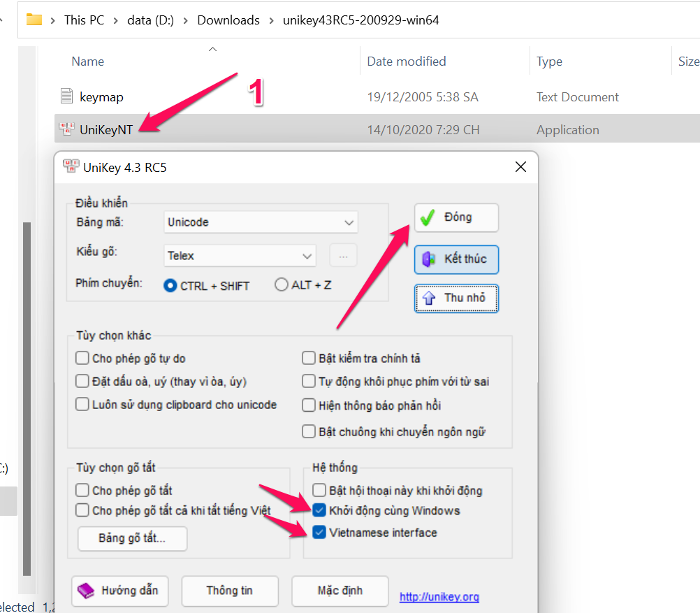The height and width of the screenshot is (613, 700).
Task: Enable Cho phép gõ tự do checkbox
Action: pos(82,359)
